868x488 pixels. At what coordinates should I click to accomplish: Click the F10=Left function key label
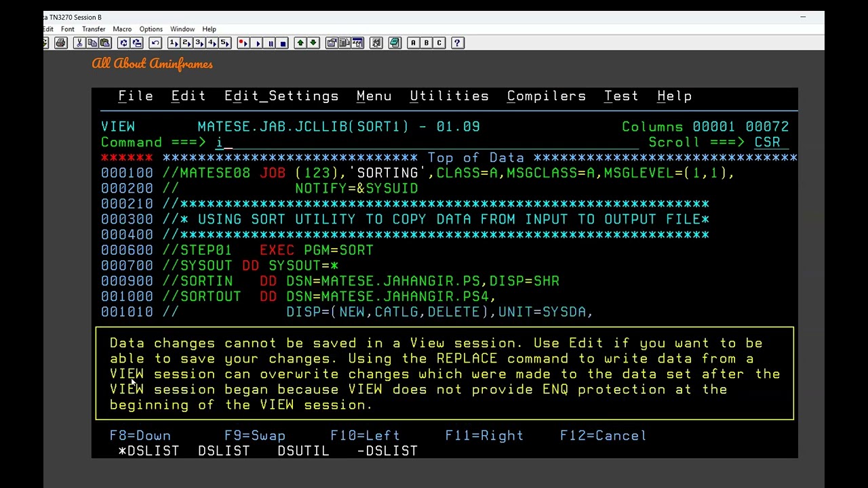point(366,436)
